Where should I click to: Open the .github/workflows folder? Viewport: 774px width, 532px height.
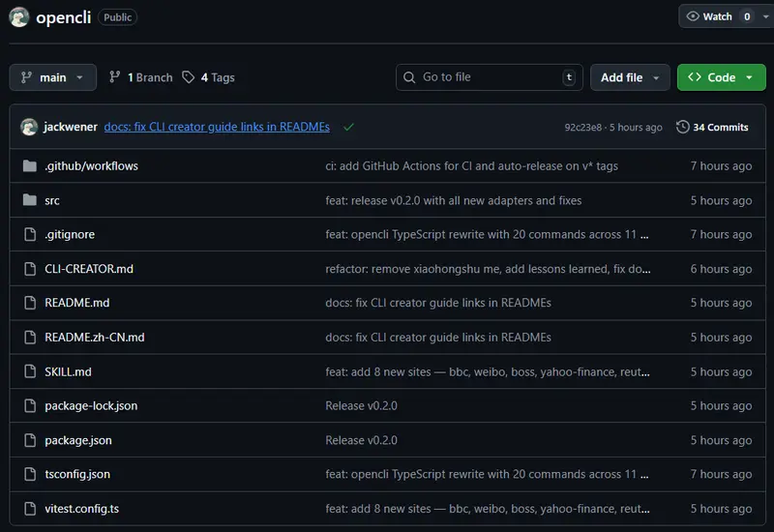point(91,165)
